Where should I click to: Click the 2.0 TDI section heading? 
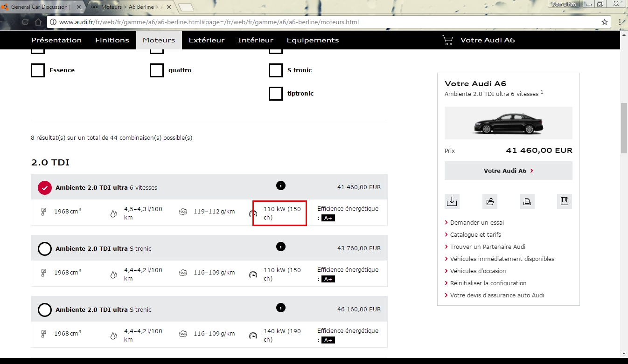point(50,163)
